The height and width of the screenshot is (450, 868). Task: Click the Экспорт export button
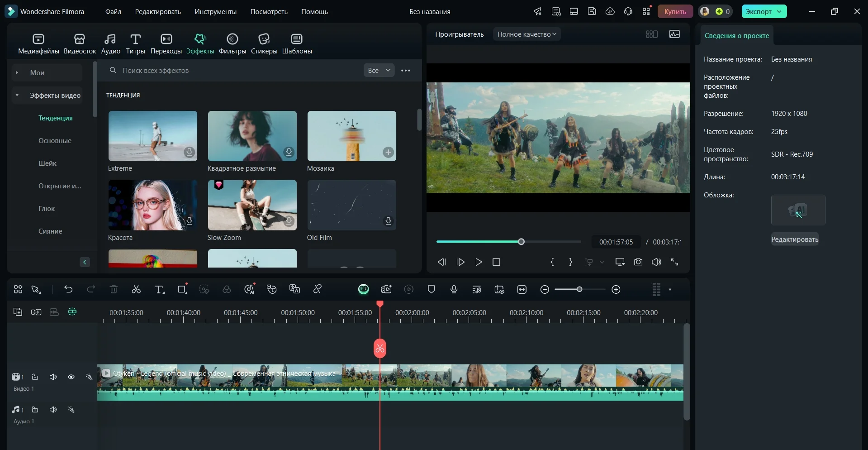pos(759,12)
